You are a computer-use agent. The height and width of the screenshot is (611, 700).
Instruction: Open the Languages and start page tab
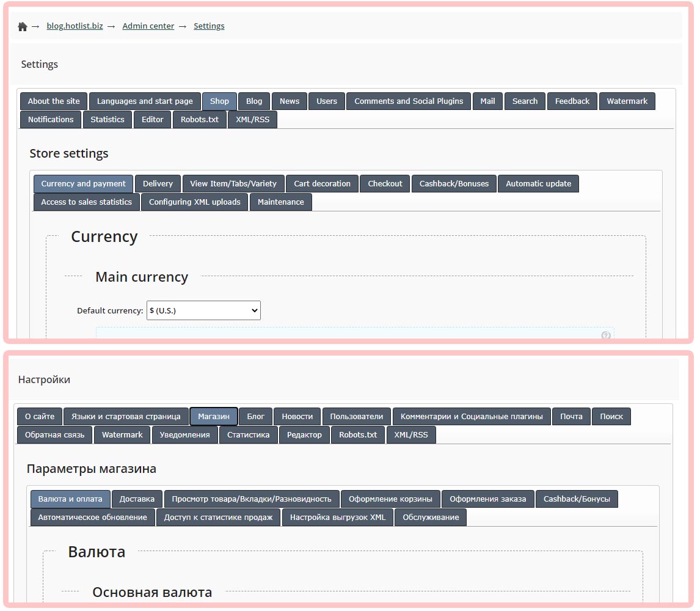[x=145, y=101]
